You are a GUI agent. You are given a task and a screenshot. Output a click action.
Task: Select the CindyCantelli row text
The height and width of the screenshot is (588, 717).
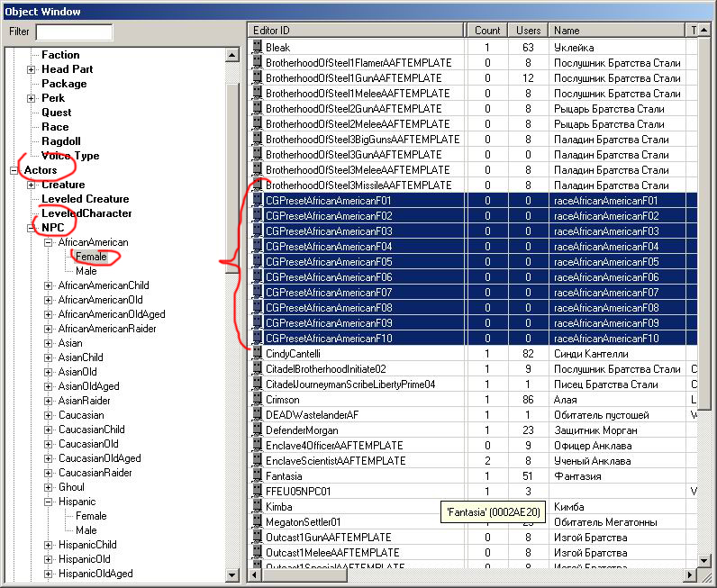coord(293,354)
